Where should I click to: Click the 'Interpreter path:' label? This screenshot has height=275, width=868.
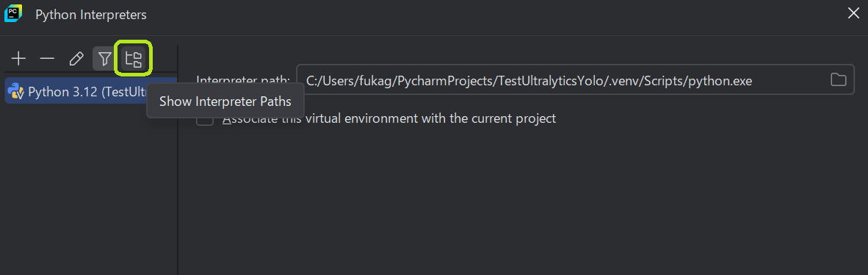[x=243, y=80]
